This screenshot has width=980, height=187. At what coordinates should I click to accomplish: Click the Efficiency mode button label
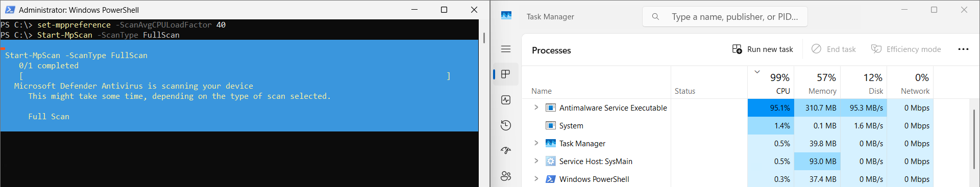[914, 49]
